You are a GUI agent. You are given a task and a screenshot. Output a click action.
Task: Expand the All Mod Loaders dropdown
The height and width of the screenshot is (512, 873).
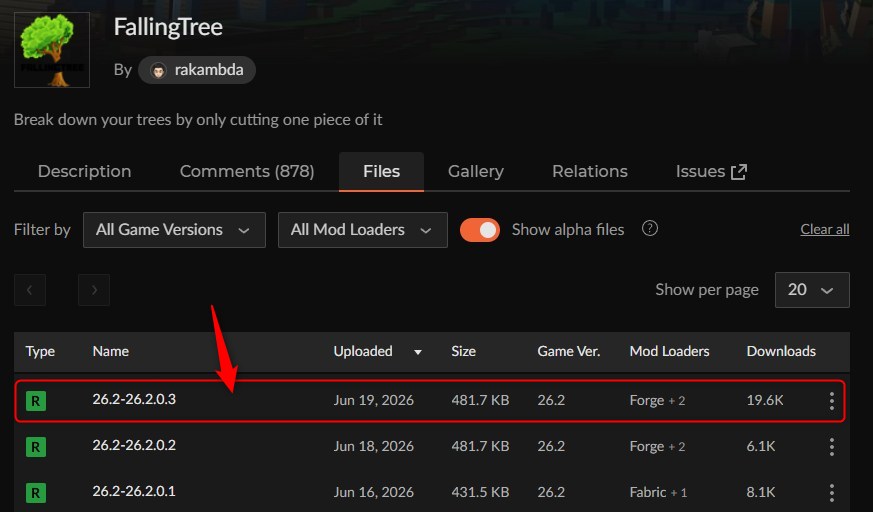362,230
